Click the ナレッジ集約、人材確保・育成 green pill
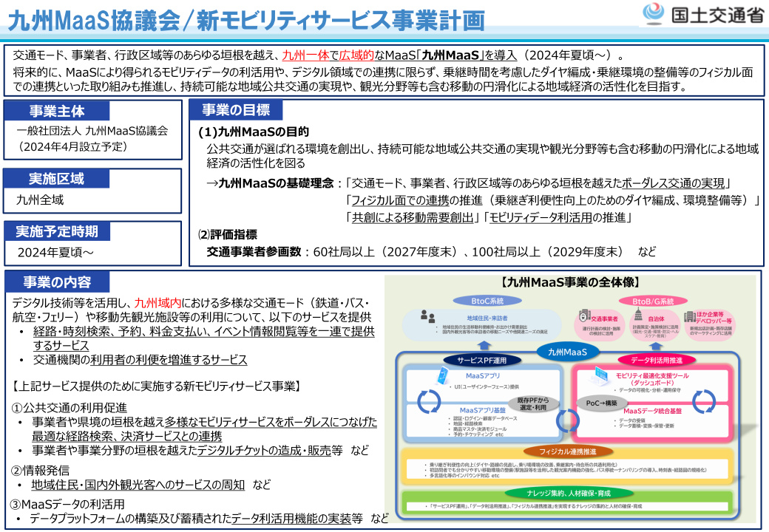Image resolution: width=769 pixels, height=532 pixels. coord(569,493)
